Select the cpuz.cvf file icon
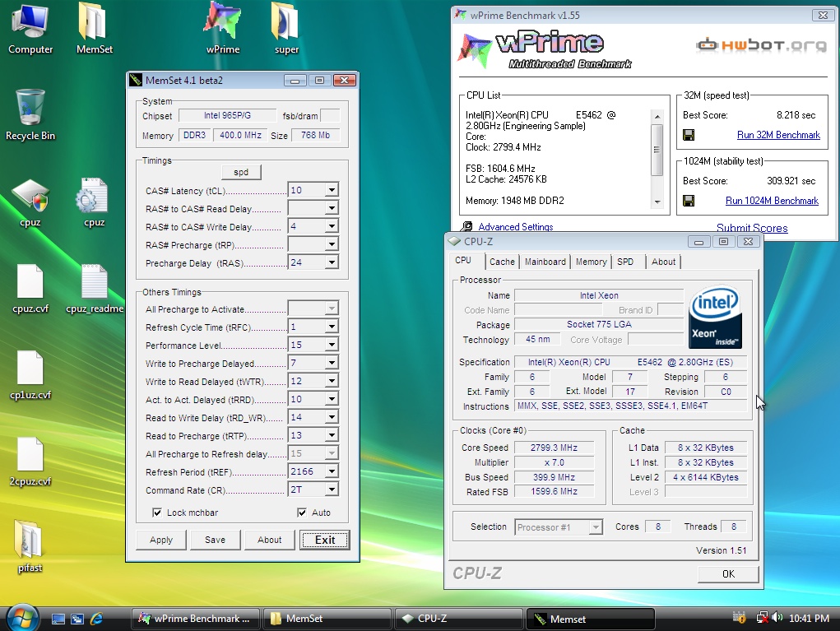Viewport: 840px width, 631px height. 30,288
